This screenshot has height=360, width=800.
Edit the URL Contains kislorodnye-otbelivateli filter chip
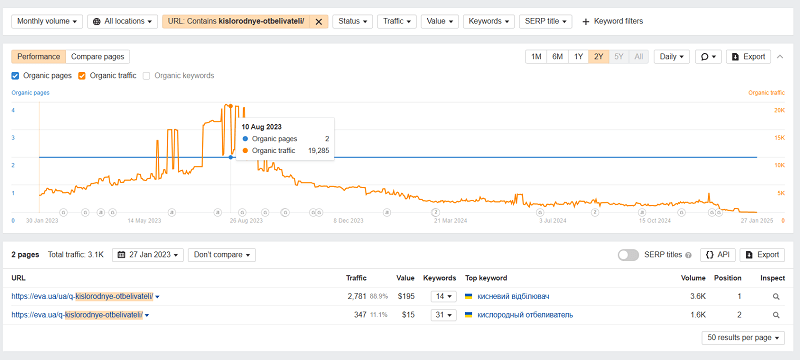(236, 21)
